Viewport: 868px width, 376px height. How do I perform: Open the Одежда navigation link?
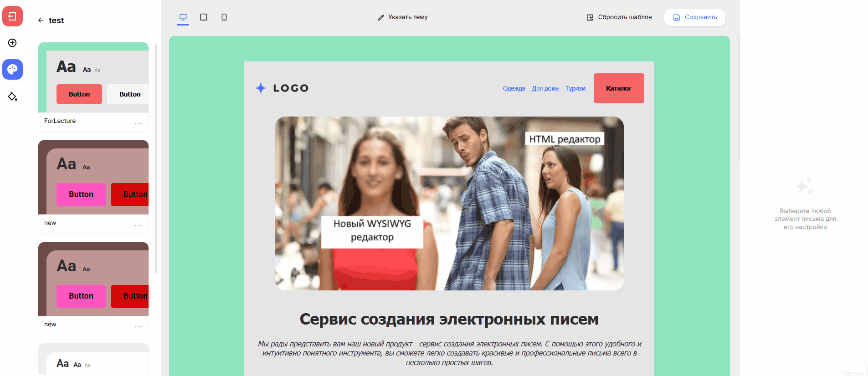pyautogui.click(x=514, y=88)
